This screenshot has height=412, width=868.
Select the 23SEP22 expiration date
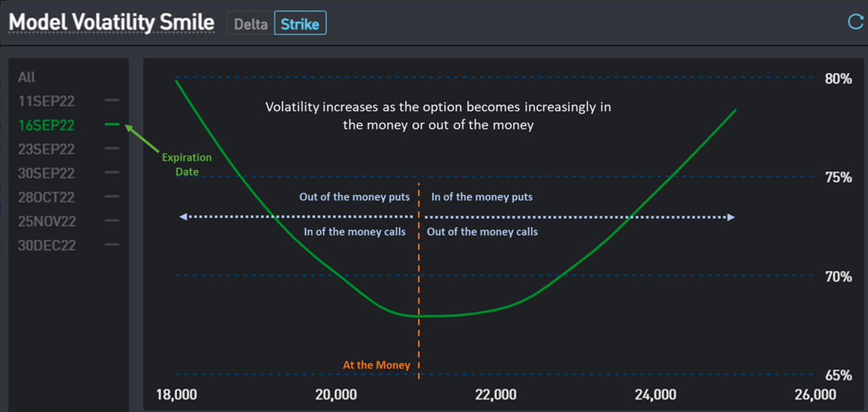pos(46,149)
